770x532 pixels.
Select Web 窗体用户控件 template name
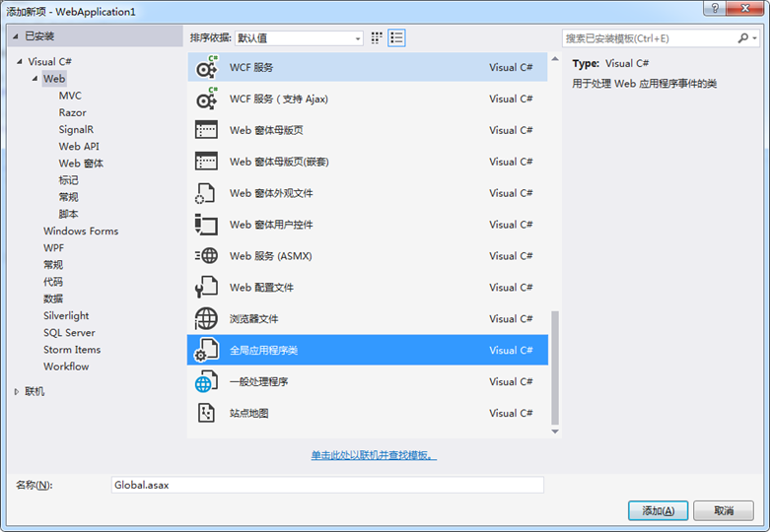[x=271, y=225]
